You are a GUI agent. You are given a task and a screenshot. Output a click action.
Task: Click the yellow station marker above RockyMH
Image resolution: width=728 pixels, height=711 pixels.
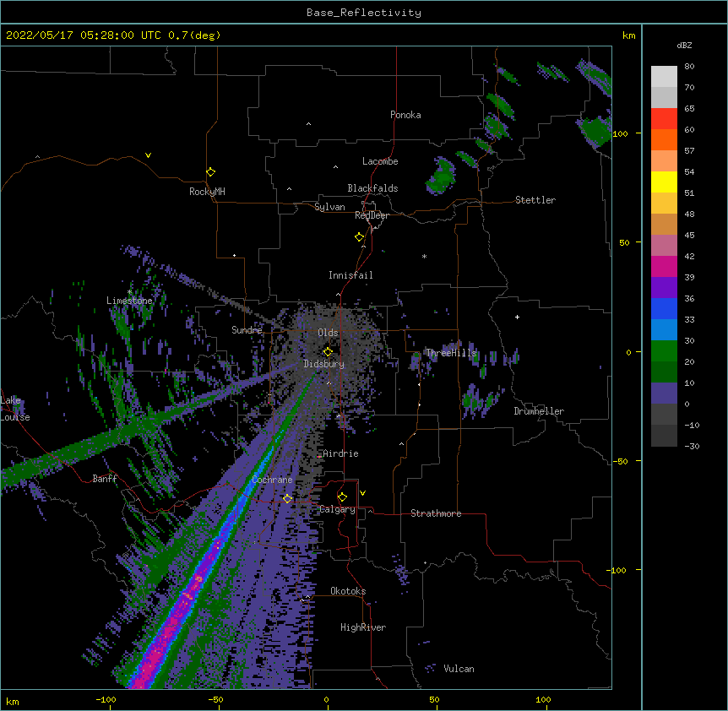pos(210,171)
